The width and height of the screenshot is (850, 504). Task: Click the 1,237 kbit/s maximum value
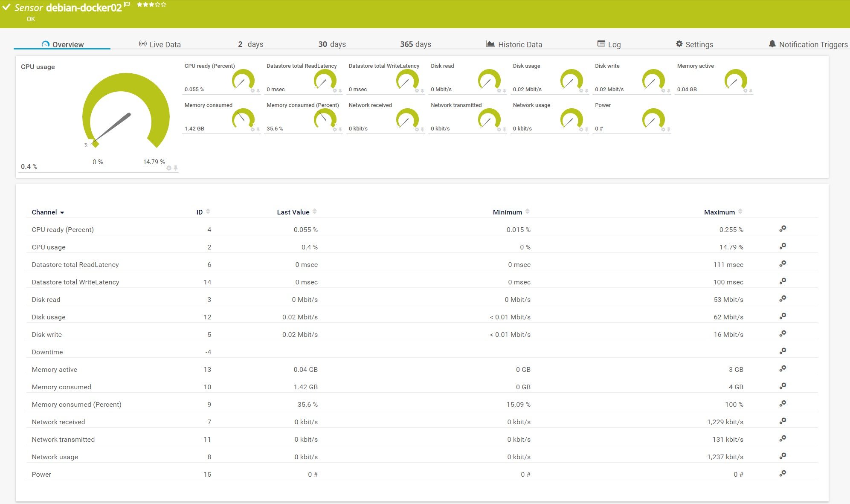(725, 457)
